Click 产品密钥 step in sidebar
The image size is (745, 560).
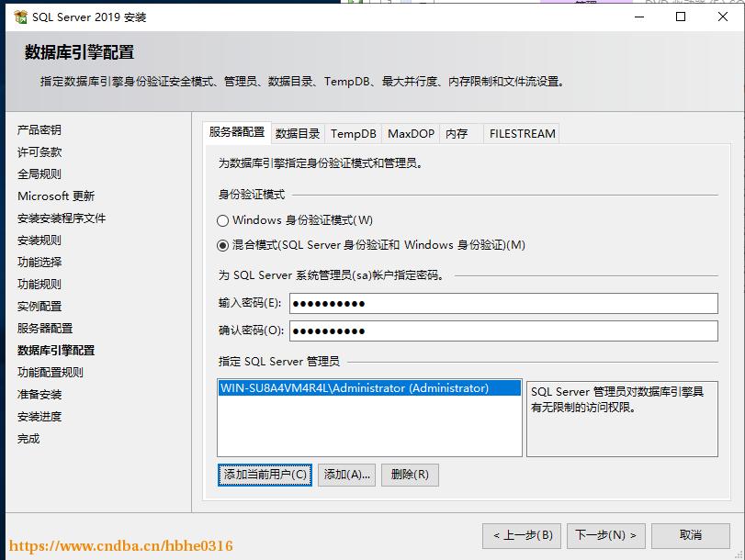coord(40,130)
